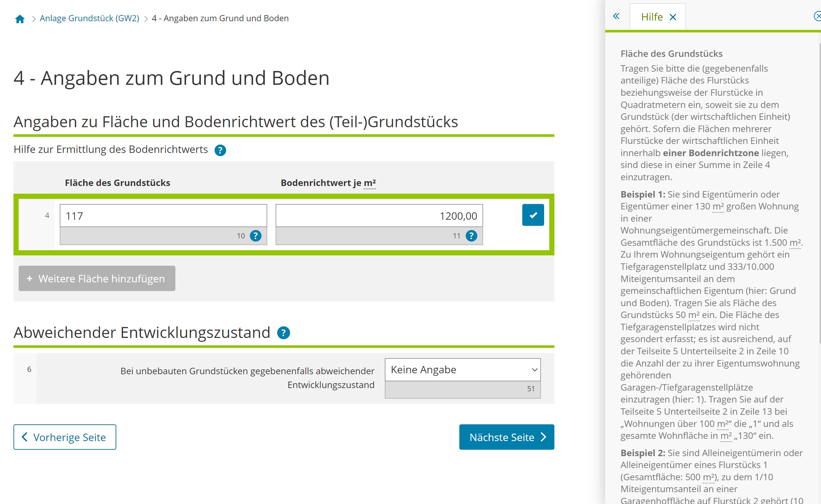
Task: Go to Nächste Seite
Action: tap(506, 437)
